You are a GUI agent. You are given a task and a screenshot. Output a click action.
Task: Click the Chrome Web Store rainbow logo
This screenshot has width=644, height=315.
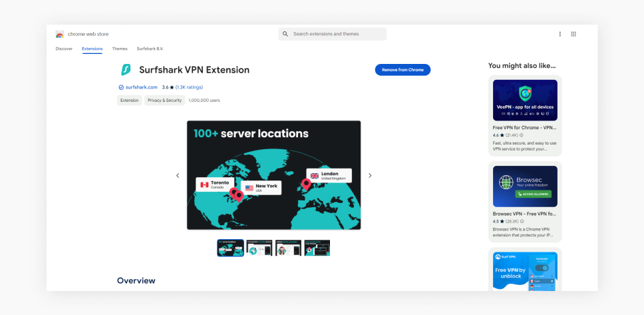pos(60,34)
